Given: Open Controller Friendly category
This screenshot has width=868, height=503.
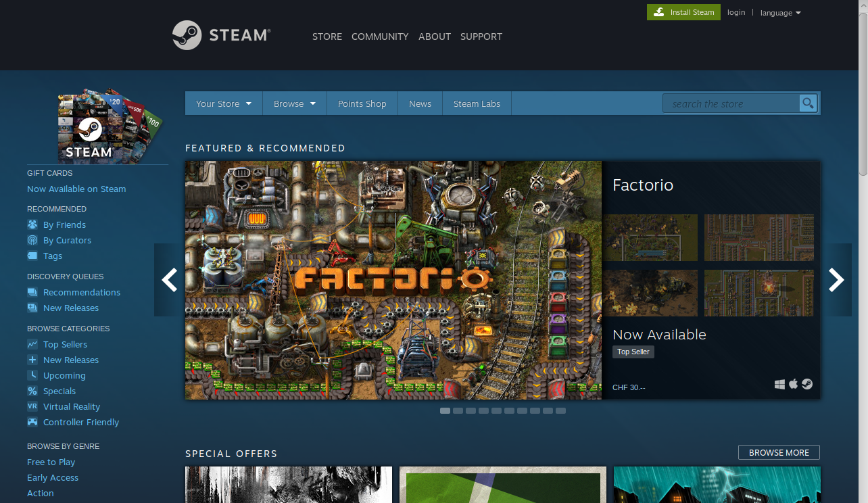Looking at the screenshot, I should click(80, 422).
